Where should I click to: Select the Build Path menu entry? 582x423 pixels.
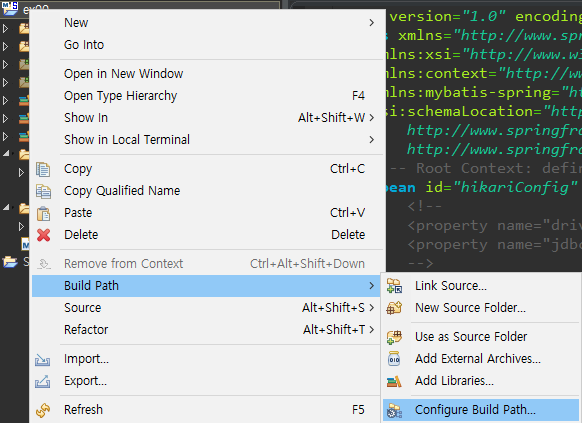[206, 286]
